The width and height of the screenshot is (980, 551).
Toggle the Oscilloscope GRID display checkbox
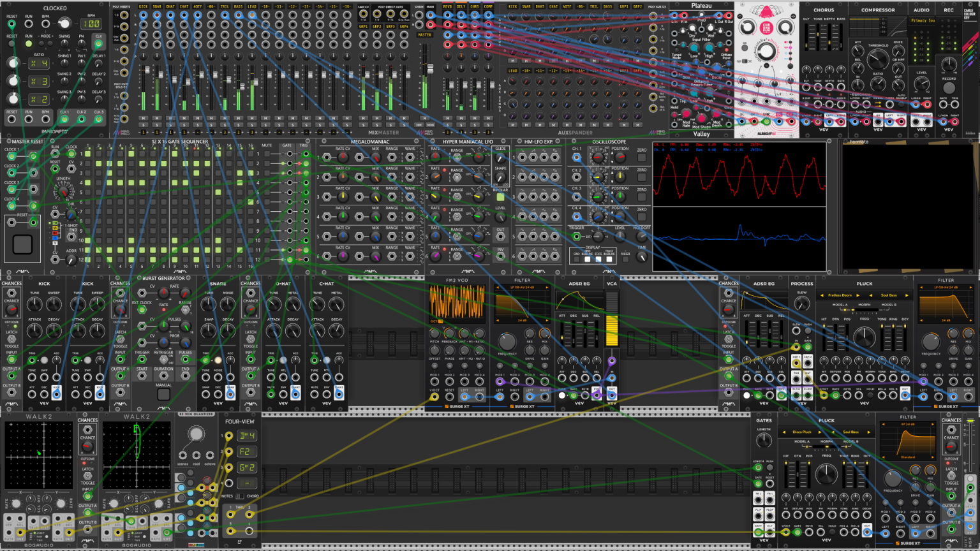pyautogui.click(x=577, y=259)
